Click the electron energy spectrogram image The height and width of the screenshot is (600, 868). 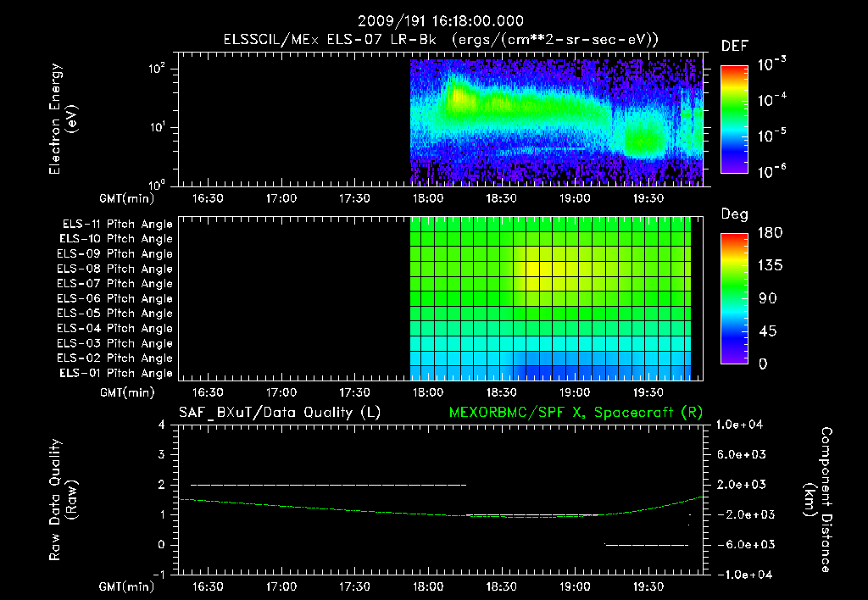coord(556,122)
